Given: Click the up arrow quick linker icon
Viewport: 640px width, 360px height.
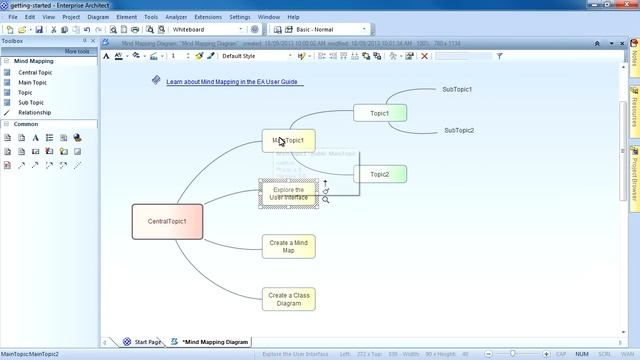Looking at the screenshot, I should [325, 183].
